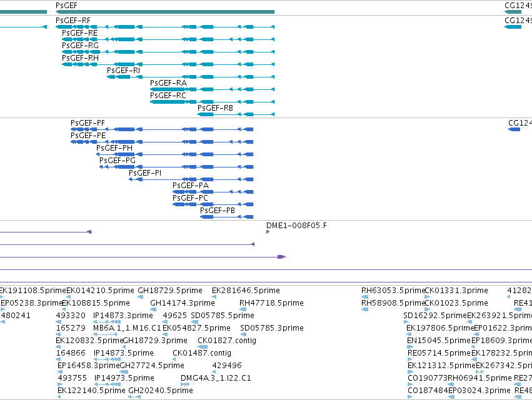Click RH63053.5prime EST label
Viewport: 532px width, 400px height.
393,291
